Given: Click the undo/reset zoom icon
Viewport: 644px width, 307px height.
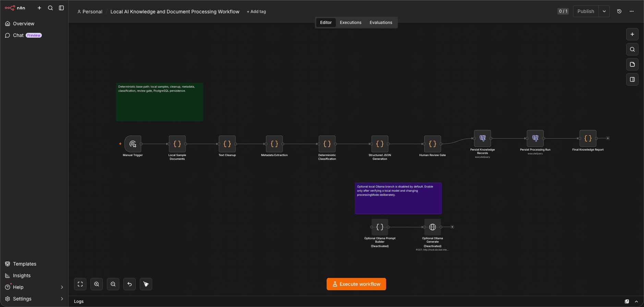Looking at the screenshot, I should [x=130, y=284].
